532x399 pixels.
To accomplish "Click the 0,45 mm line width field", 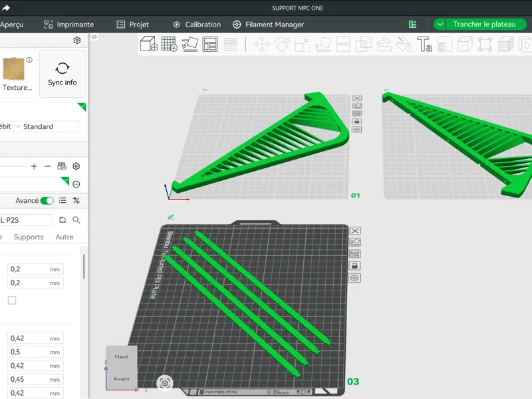I will point(35,379).
